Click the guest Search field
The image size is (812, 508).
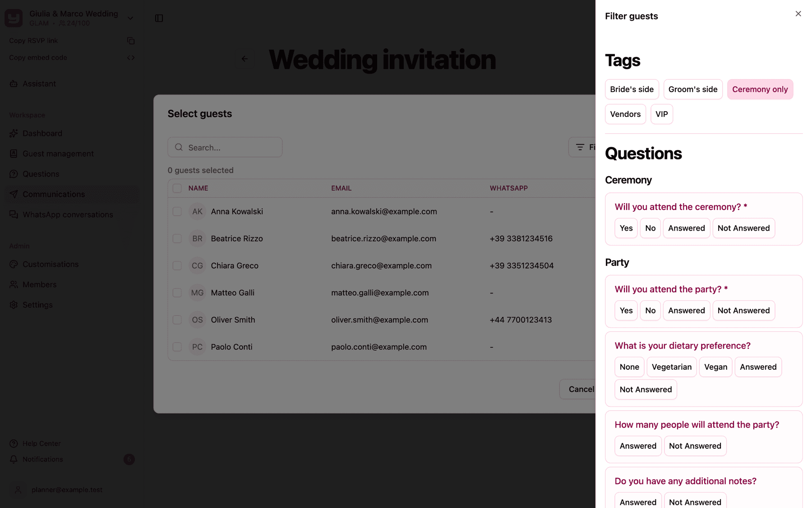click(x=225, y=147)
